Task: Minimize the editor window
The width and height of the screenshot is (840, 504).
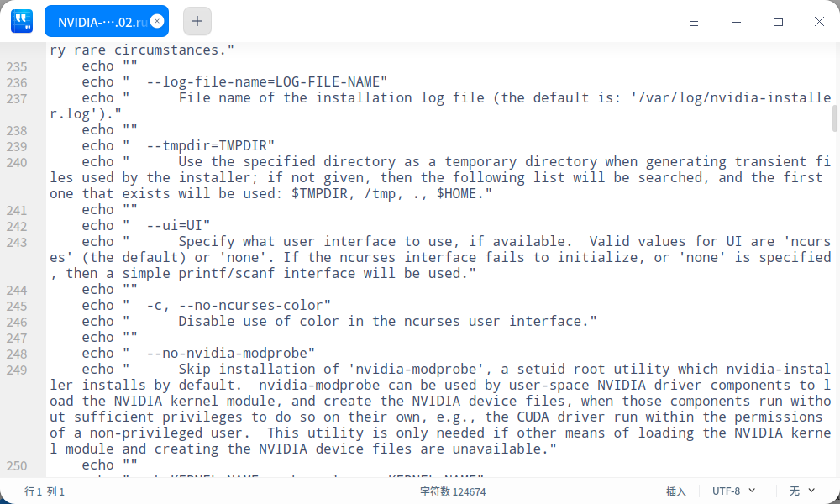Action: [737, 21]
